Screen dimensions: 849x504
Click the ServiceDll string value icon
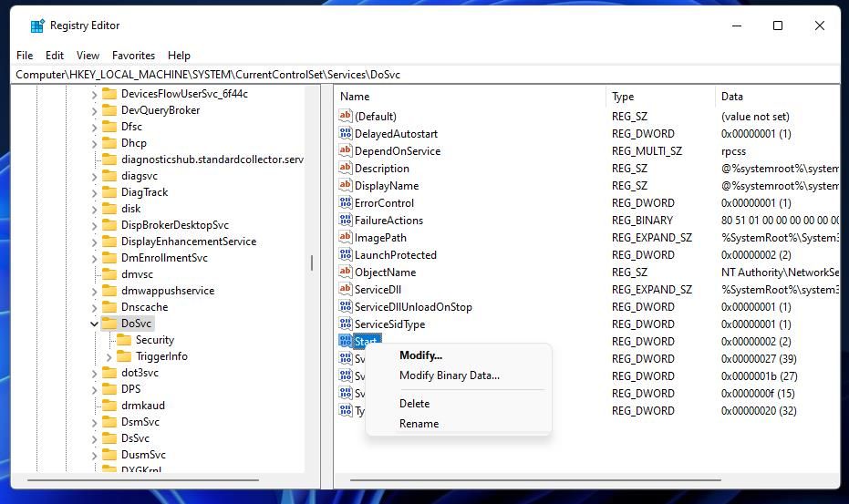tap(345, 289)
